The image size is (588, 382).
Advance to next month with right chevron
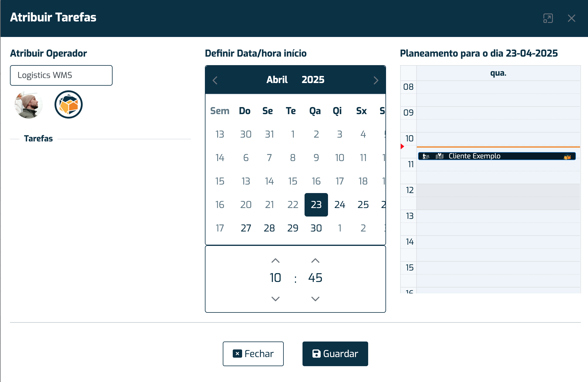point(376,80)
